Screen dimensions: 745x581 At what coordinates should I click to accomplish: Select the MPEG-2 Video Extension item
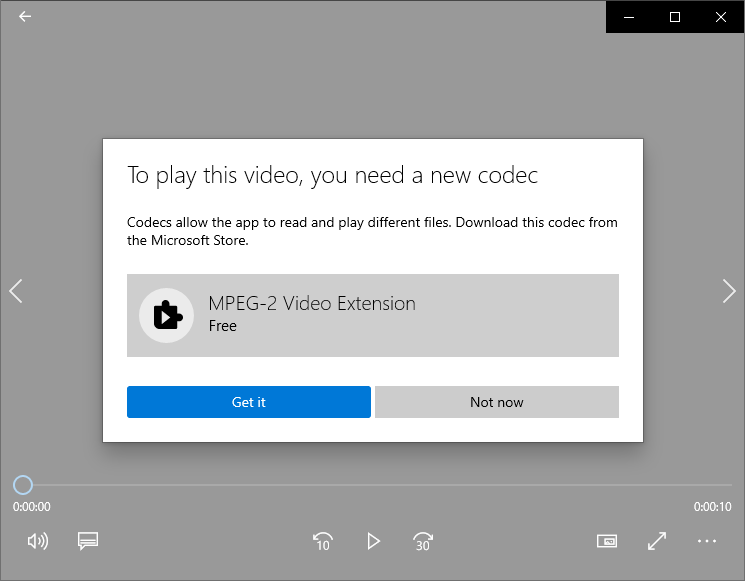click(372, 315)
